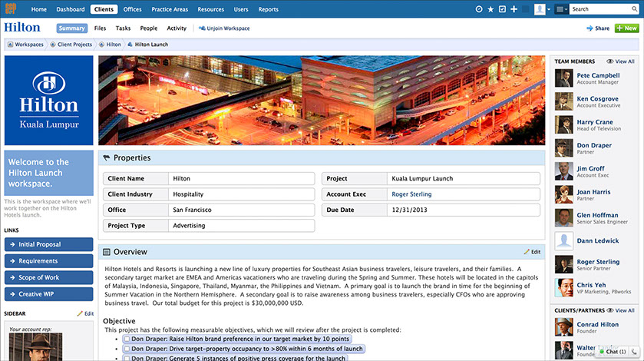Open the checkmark tasks icon in top bar
This screenshot has width=644, height=361.
(503, 9)
